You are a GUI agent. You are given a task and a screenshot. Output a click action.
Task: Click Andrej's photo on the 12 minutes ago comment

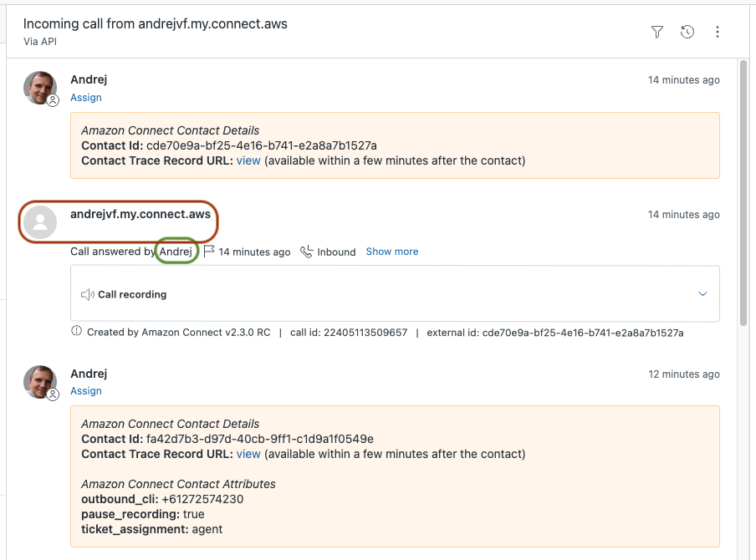39,381
